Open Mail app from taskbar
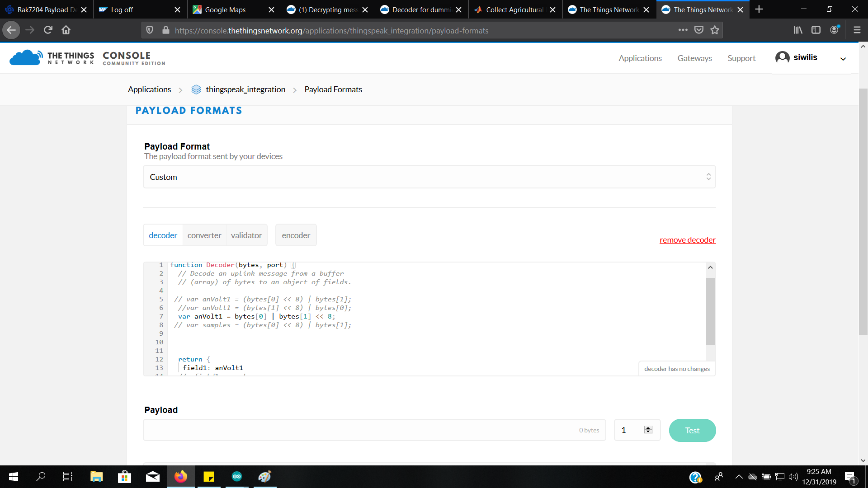The image size is (868, 488). 152,477
